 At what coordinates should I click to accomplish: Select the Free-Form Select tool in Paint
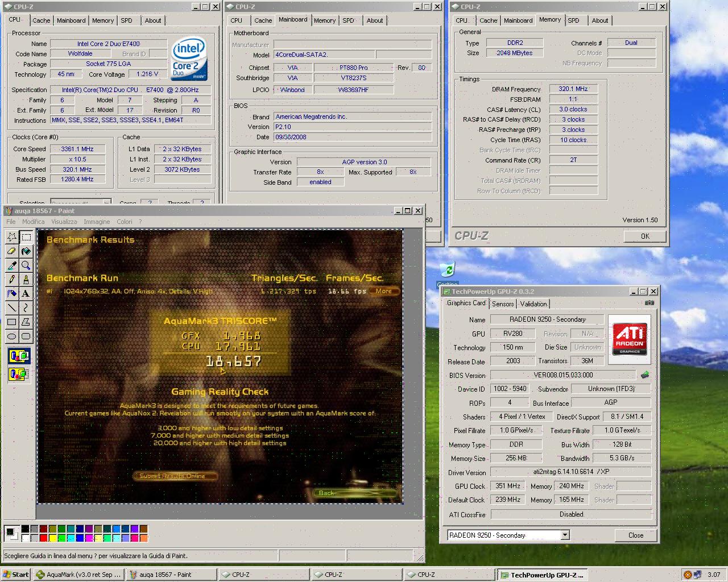point(12,236)
